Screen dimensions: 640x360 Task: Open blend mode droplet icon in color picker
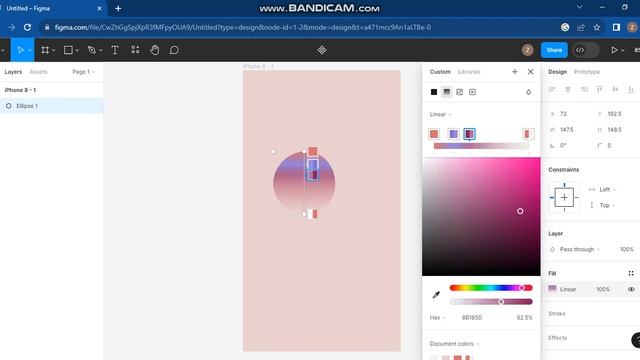coord(528,92)
